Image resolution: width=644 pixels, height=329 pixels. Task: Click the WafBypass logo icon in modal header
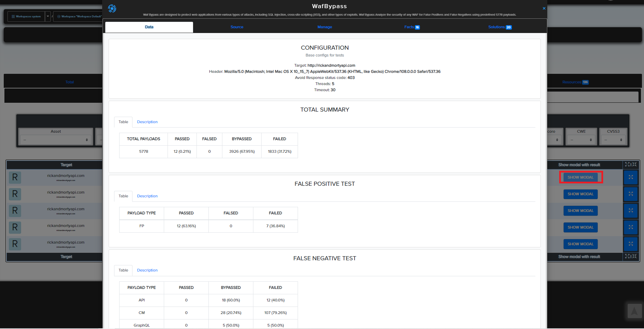(112, 9)
